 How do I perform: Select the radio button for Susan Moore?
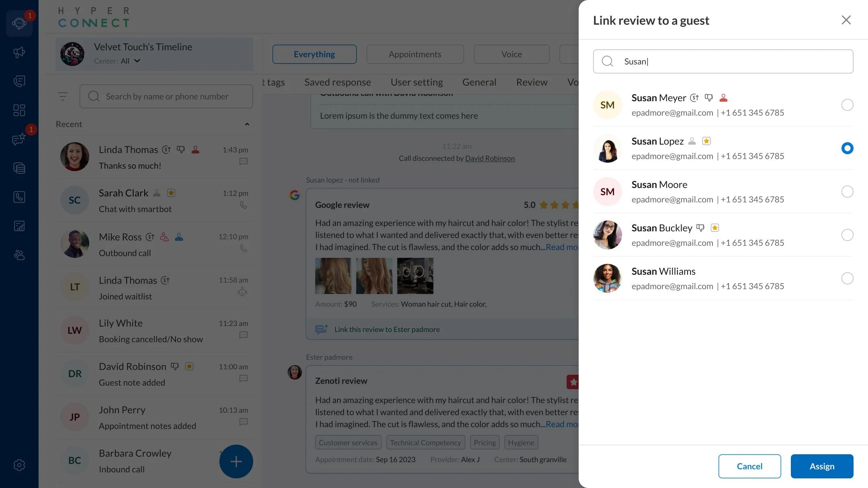pos(848,192)
